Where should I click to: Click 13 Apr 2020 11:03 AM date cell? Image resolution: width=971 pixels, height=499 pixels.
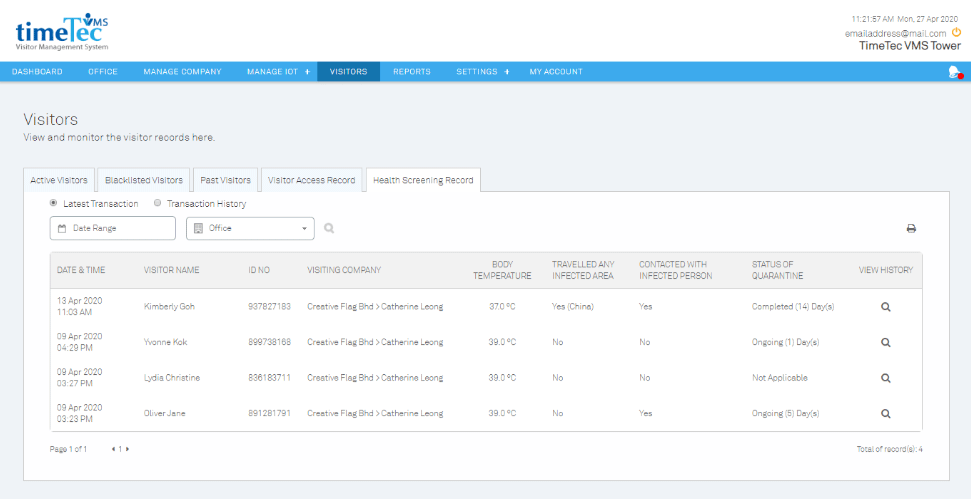[x=79, y=306]
